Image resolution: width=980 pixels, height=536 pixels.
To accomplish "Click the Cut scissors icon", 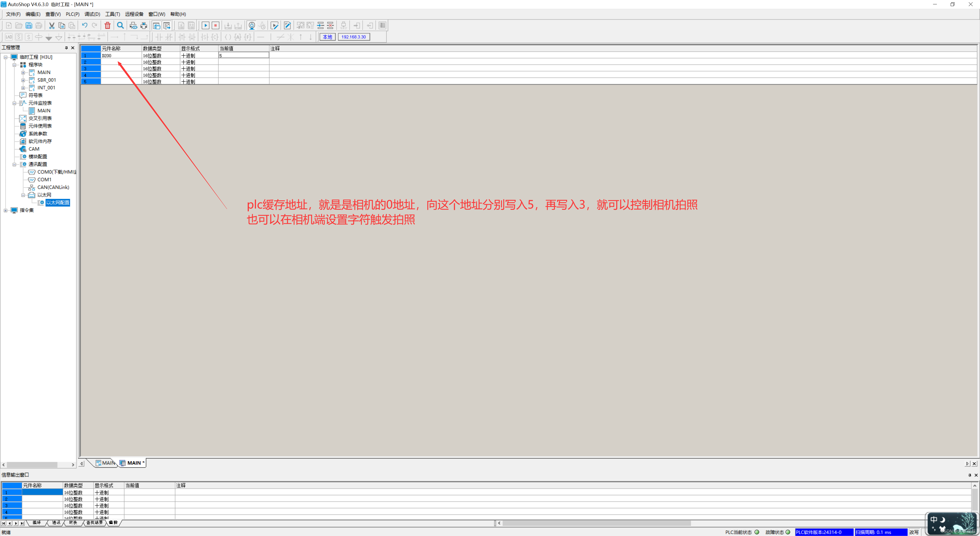I will click(x=52, y=26).
